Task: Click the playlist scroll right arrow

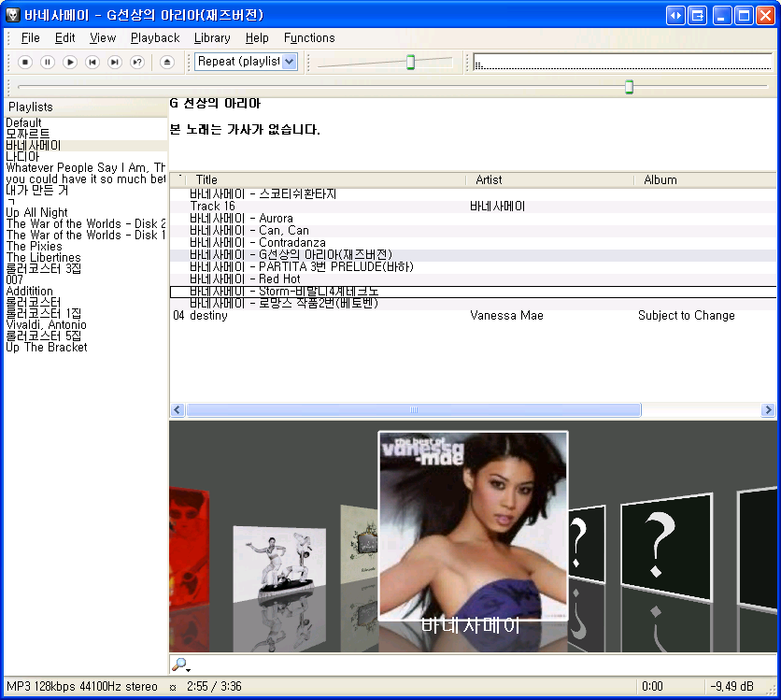Action: pyautogui.click(x=768, y=410)
